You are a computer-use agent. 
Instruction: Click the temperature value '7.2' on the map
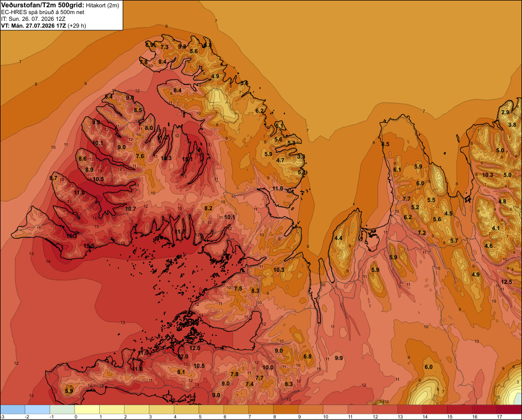422,233
